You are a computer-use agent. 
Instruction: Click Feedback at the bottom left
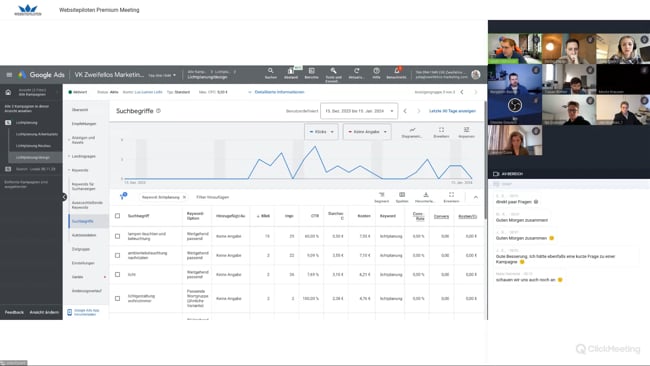tap(14, 312)
